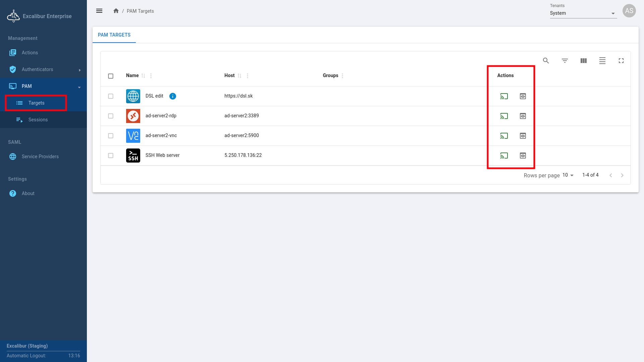
Task: Click the search icon above the table
Action: 546,61
